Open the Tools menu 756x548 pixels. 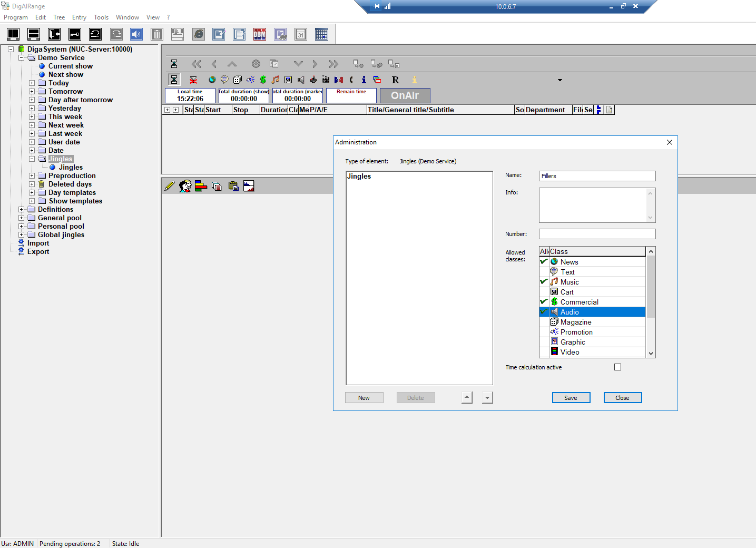coord(101,17)
